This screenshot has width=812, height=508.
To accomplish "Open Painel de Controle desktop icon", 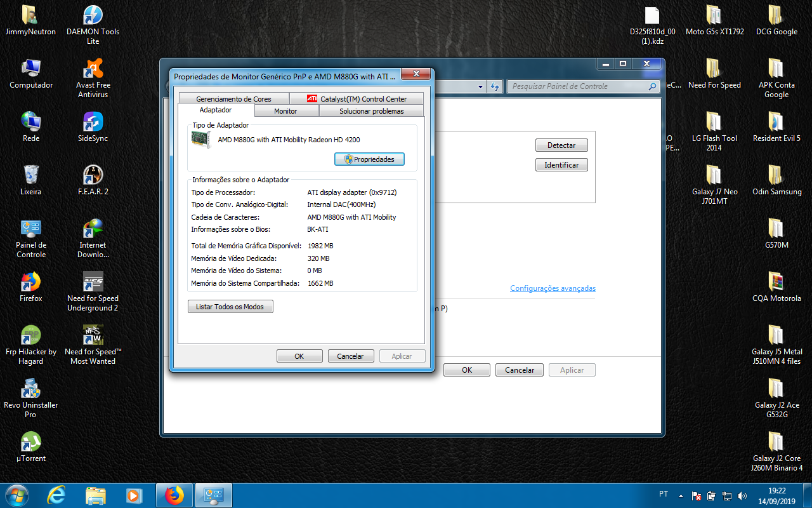I will (x=31, y=238).
